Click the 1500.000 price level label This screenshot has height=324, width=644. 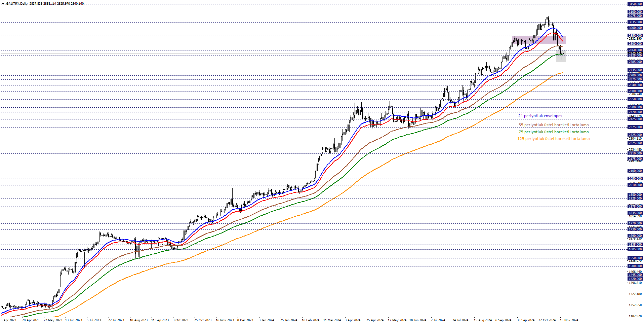[635, 266]
